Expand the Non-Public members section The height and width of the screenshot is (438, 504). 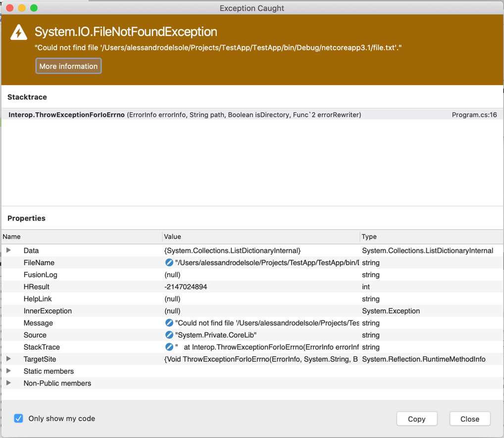8,383
